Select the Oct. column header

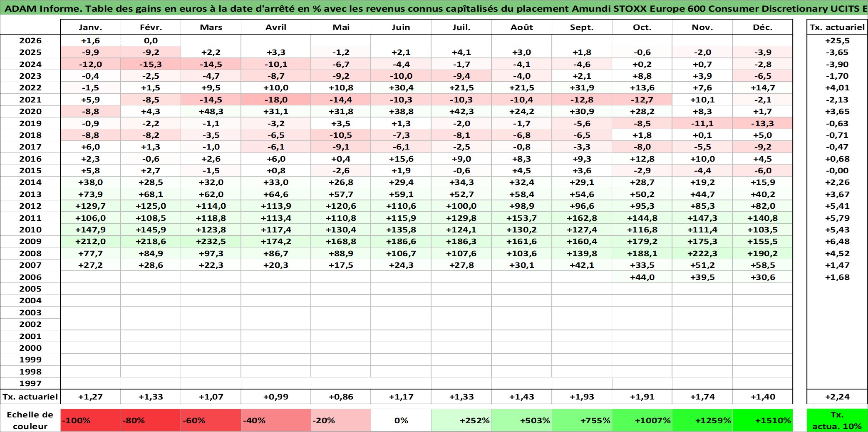click(642, 27)
